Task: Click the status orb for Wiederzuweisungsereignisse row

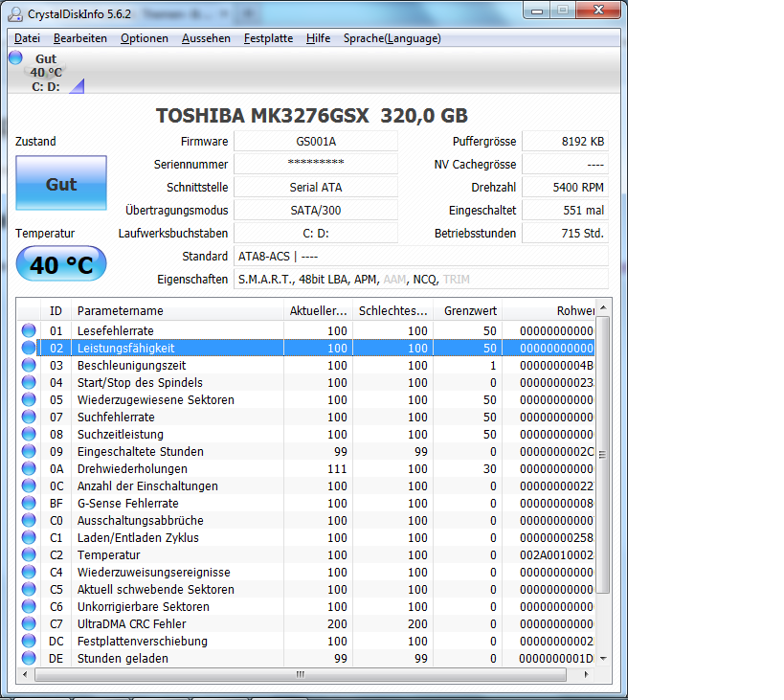Action: point(29,572)
